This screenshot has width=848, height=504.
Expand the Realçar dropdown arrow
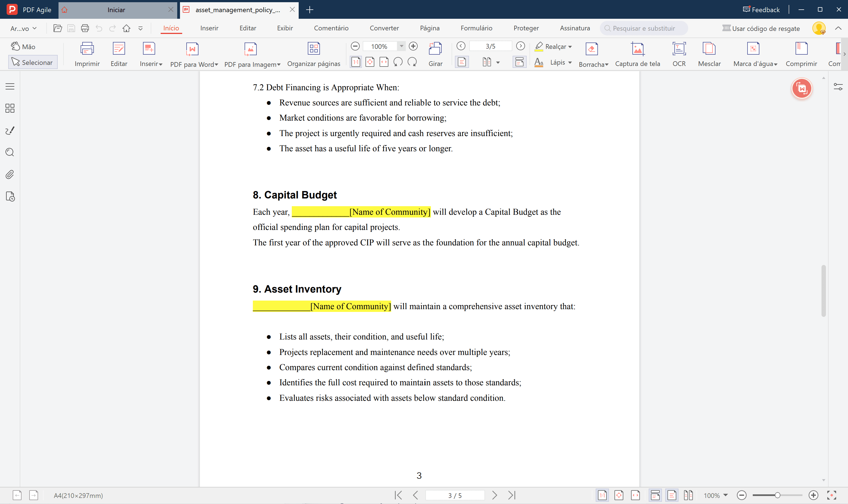570,47
